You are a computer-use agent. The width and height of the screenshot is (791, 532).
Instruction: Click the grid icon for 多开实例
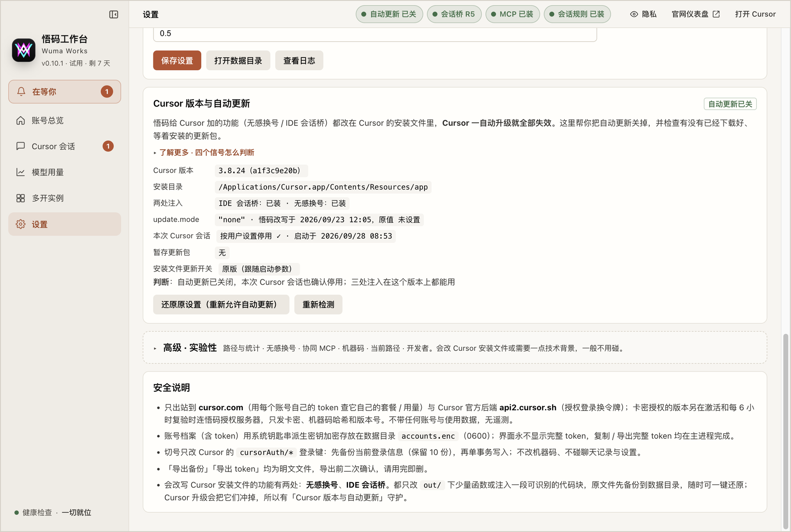click(x=21, y=198)
